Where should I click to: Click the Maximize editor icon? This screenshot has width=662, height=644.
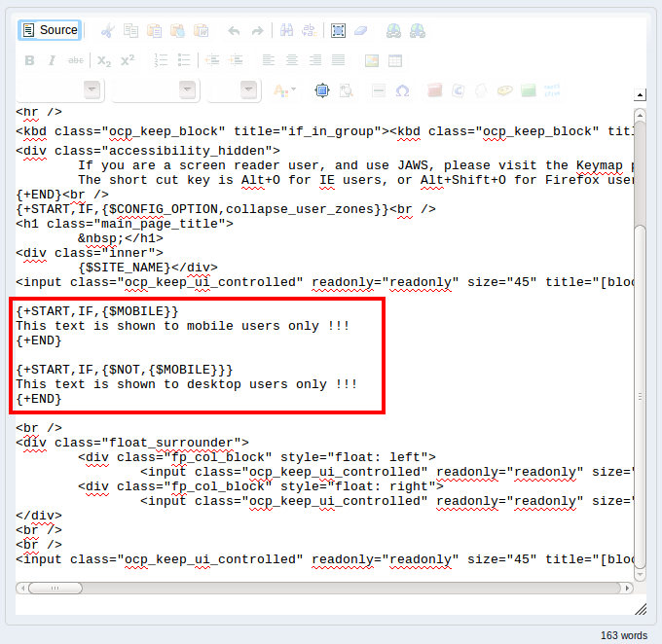click(x=322, y=90)
